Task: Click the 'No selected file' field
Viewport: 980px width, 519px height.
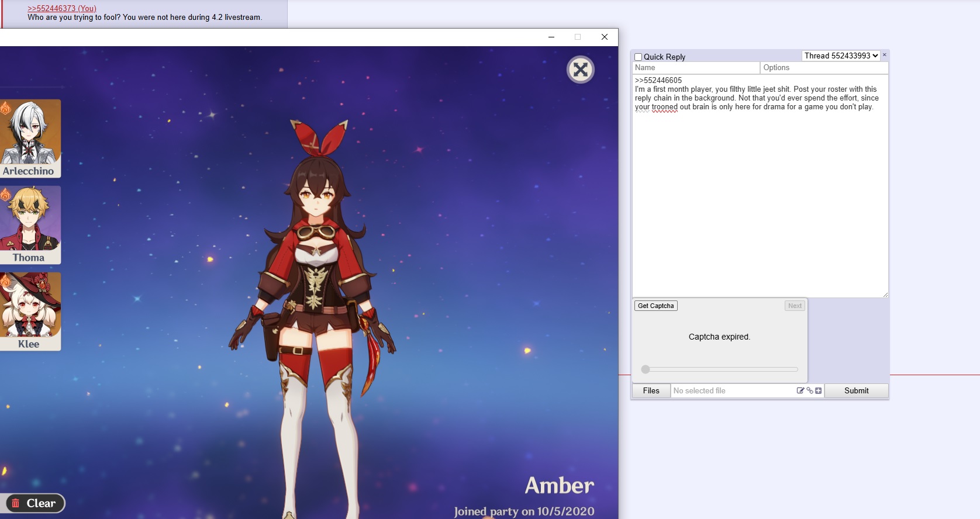Action: click(733, 391)
